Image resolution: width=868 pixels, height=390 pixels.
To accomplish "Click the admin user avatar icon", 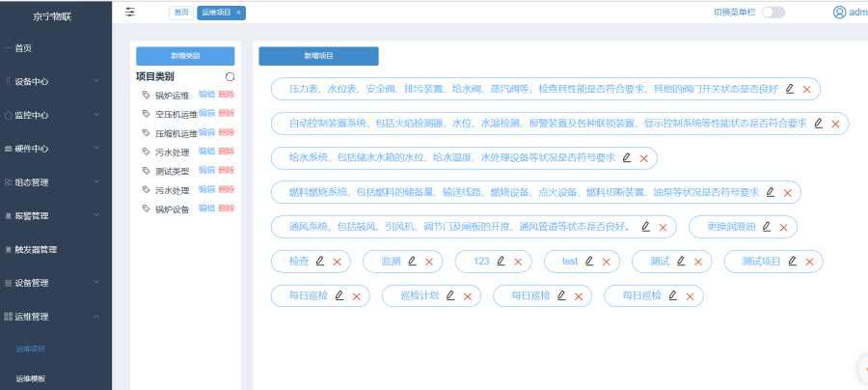I will [x=839, y=13].
